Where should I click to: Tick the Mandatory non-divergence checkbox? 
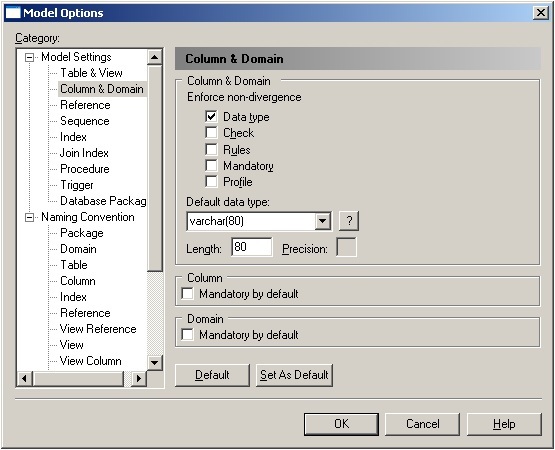click(x=211, y=165)
